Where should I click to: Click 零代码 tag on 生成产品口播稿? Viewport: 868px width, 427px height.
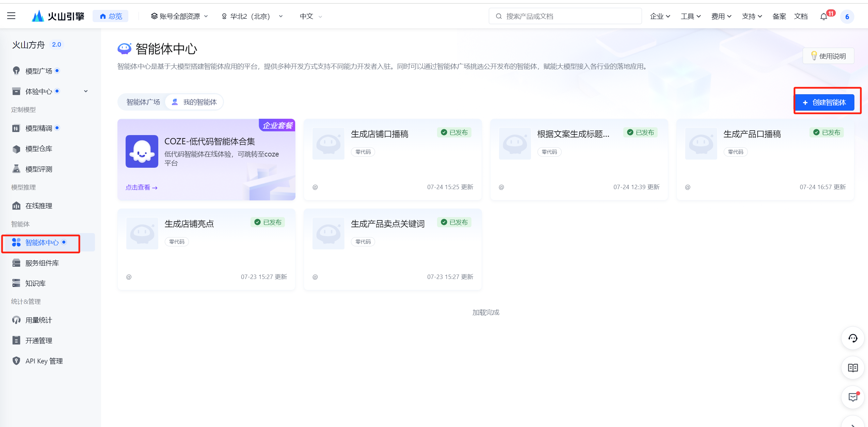[735, 152]
